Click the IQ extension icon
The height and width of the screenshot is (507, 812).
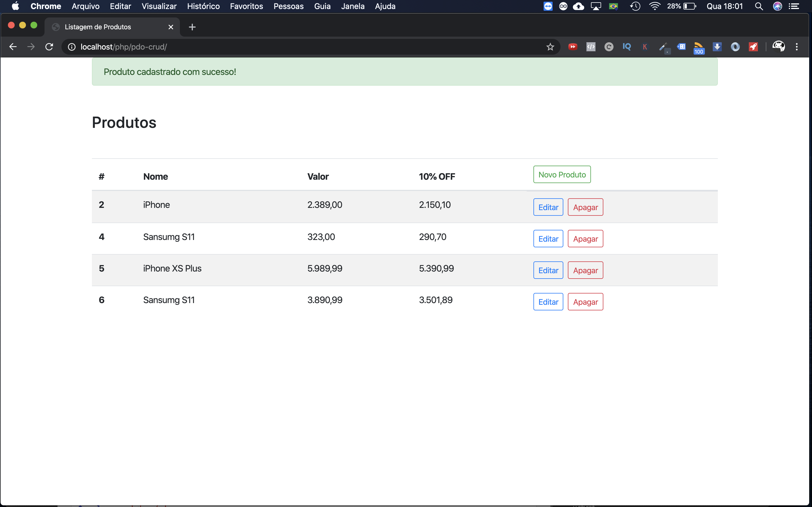click(x=626, y=47)
